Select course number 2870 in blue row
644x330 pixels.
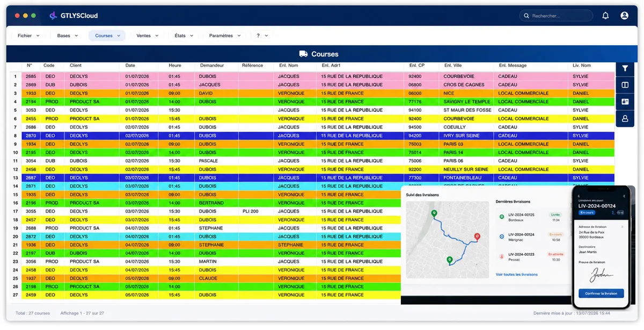click(31, 135)
